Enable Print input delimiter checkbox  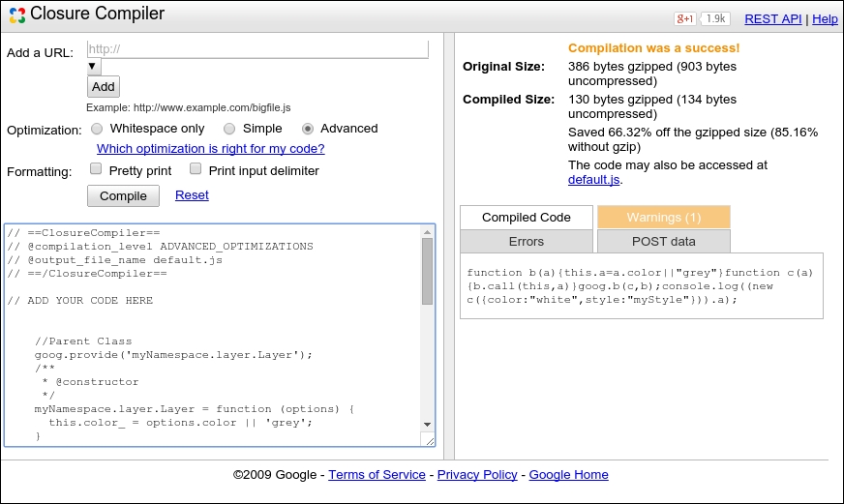[196, 170]
